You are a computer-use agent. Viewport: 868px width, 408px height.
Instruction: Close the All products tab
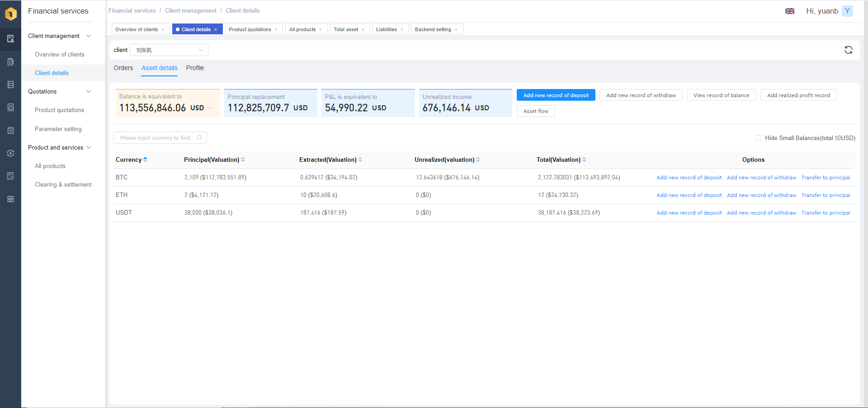coord(321,30)
